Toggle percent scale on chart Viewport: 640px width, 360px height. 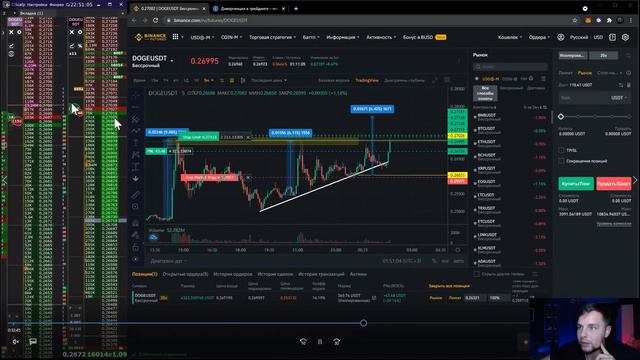[434, 261]
